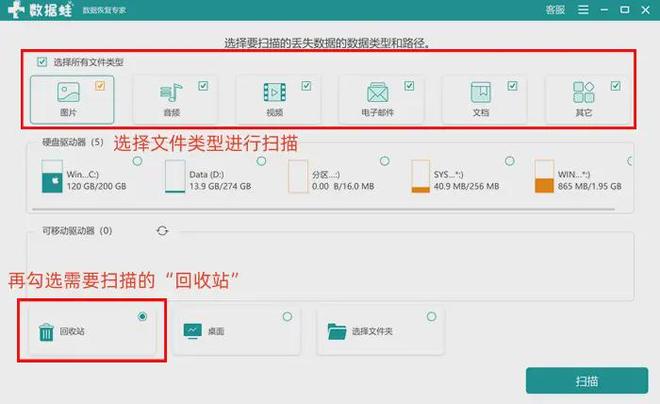The height and width of the screenshot is (404, 660).
Task: Click the Data (D:) drive icon
Action: coord(175,176)
